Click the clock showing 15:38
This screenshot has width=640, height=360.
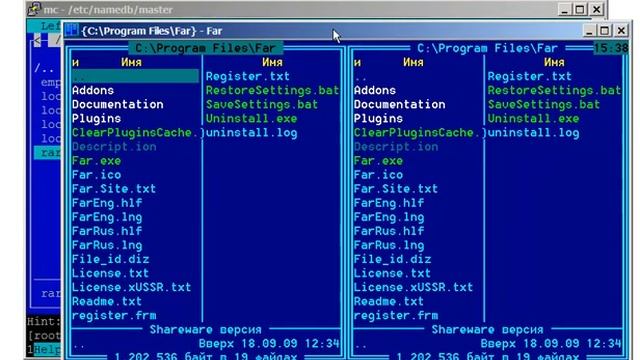[x=611, y=48]
